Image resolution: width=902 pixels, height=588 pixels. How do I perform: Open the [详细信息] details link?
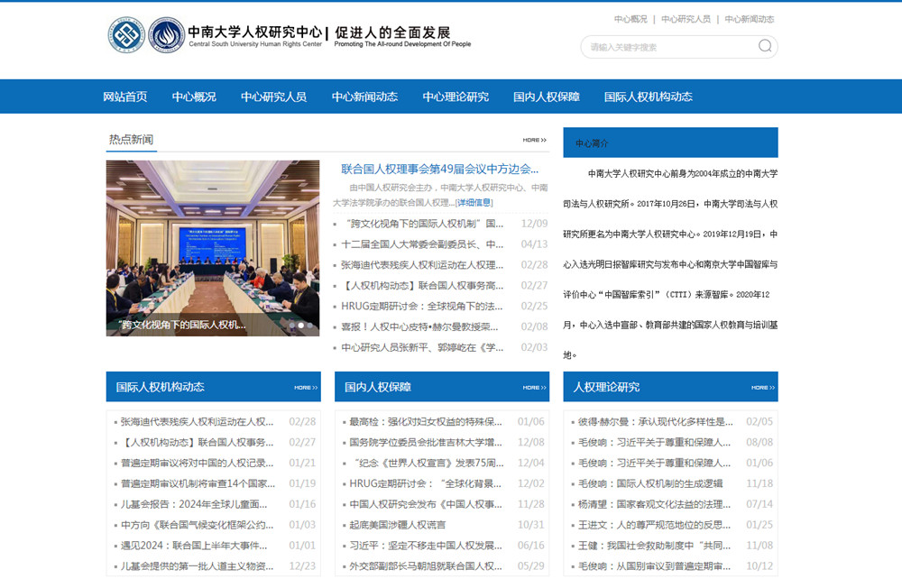click(474, 202)
